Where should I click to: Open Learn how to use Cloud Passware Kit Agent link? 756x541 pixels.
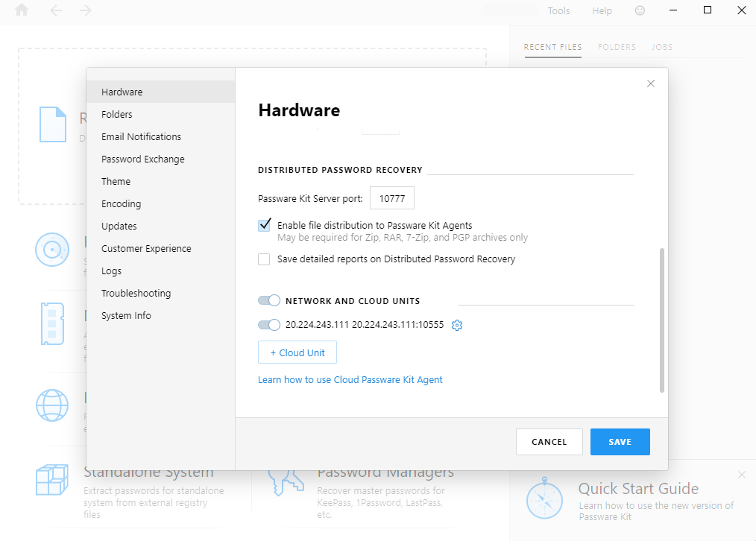(350, 379)
